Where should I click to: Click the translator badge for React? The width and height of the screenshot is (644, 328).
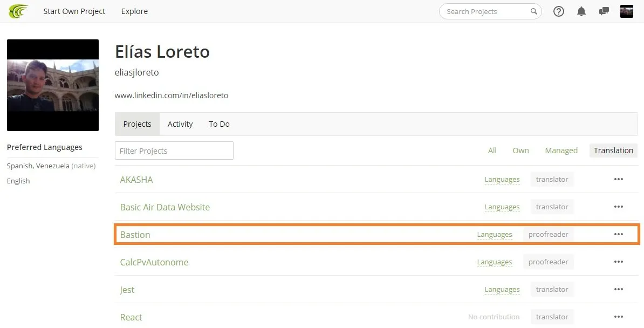point(552,317)
